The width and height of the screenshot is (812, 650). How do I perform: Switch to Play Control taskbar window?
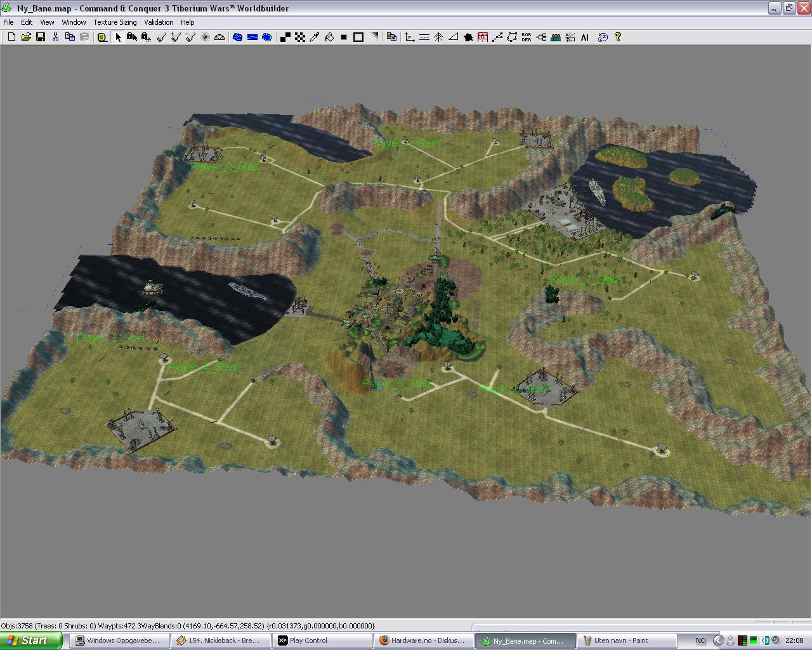pyautogui.click(x=322, y=640)
